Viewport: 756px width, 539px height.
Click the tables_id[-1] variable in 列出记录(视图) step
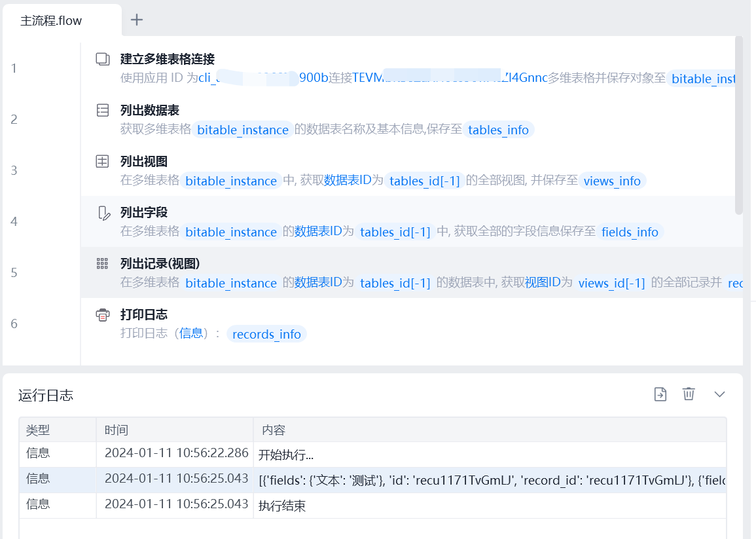pos(395,283)
